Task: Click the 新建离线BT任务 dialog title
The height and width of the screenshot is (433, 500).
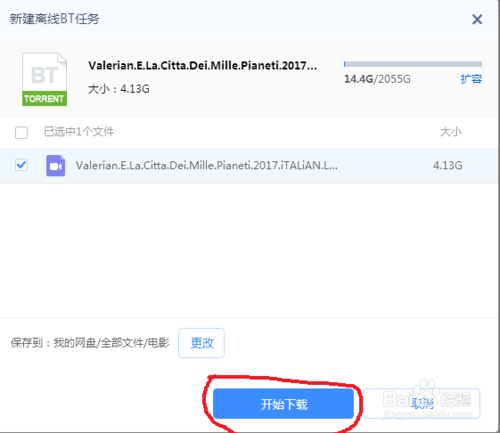Action: pyautogui.click(x=54, y=19)
